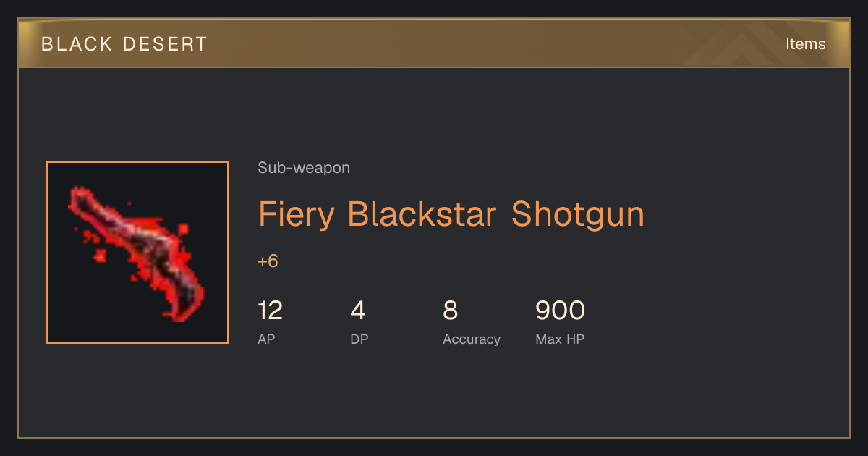Viewport: 868px width, 456px height.
Task: Click the Max HP value 900
Action: tap(560, 311)
